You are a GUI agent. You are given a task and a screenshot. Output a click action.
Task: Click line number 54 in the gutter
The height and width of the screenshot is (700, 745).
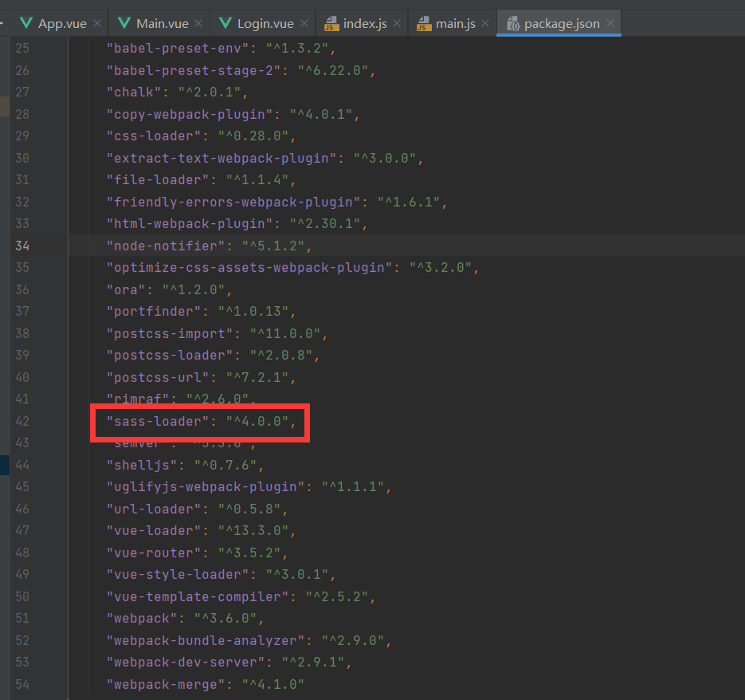click(22, 684)
